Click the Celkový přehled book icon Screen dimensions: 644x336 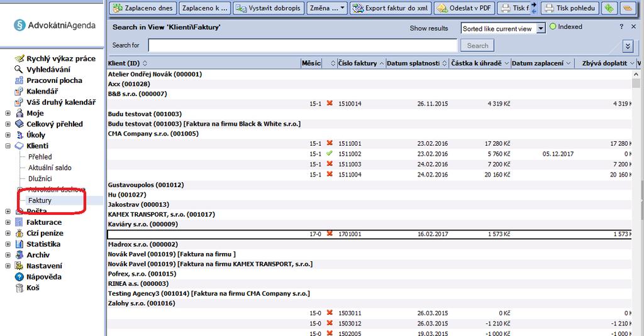tap(19, 124)
